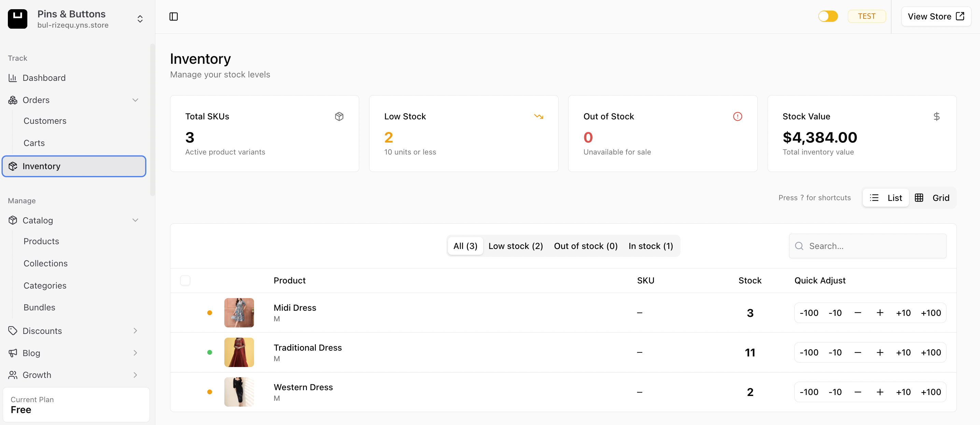This screenshot has height=425, width=980.
Task: Select the In stock (1) filter tab
Action: 650,246
